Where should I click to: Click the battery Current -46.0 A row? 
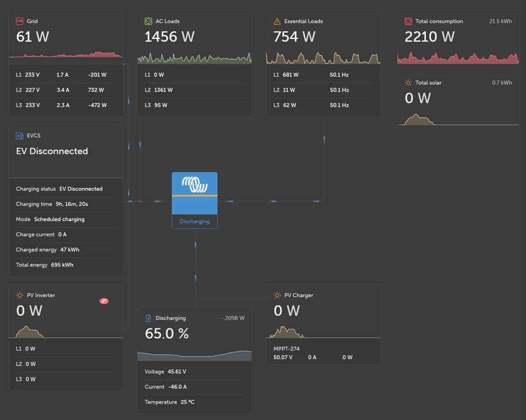195,387
